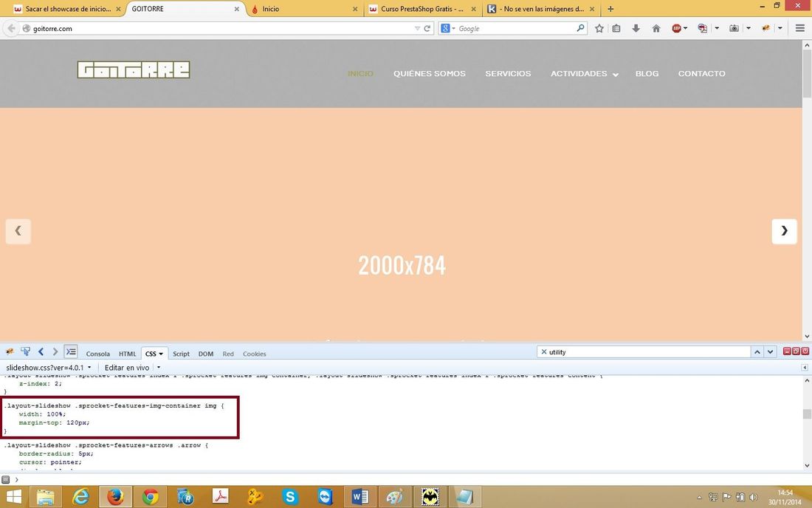Click the GOITORRE site logo
The image size is (812, 508).
pos(134,70)
